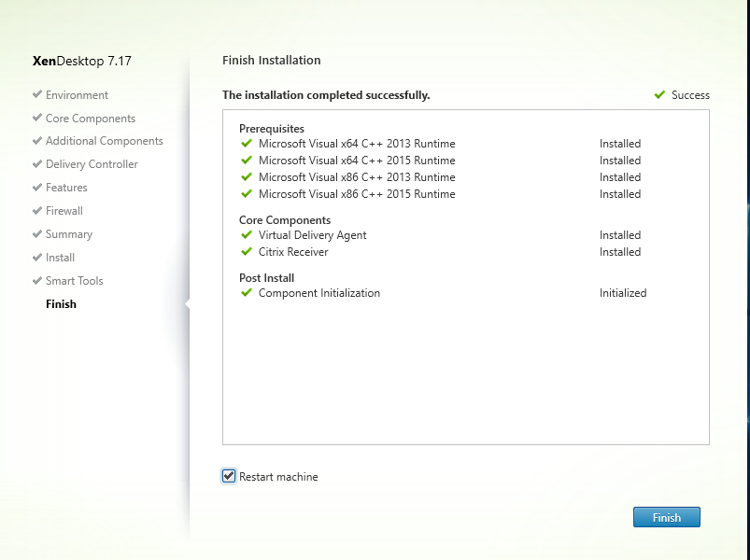Click 'Microsoft Visual x64 C++ 2015 Runtime' text

pos(357,161)
